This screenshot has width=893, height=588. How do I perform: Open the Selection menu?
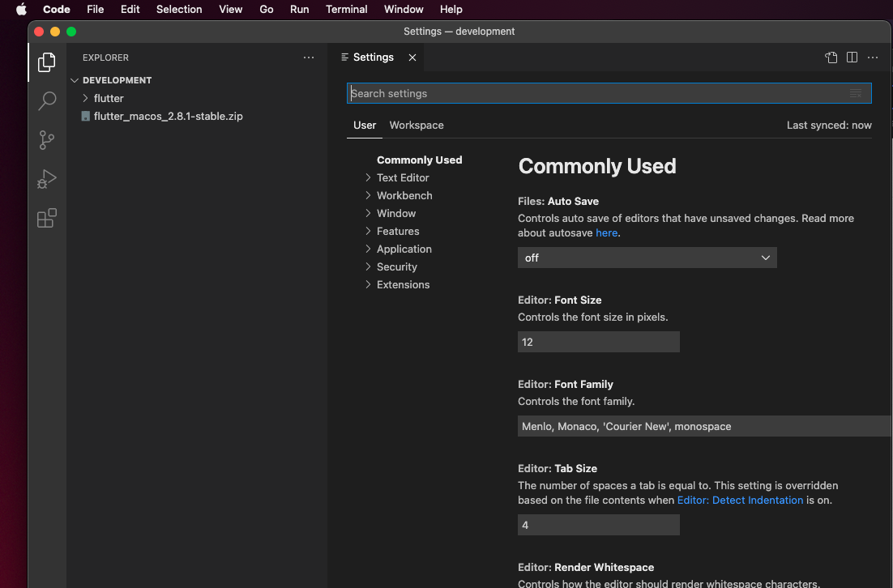[179, 9]
